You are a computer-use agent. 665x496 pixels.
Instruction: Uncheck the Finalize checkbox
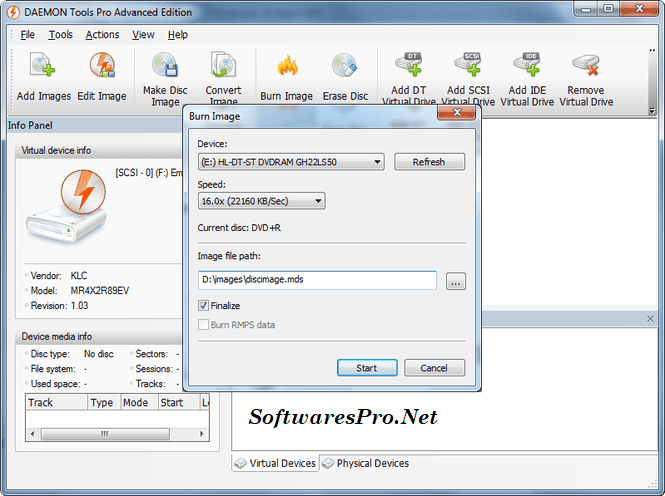(x=204, y=305)
